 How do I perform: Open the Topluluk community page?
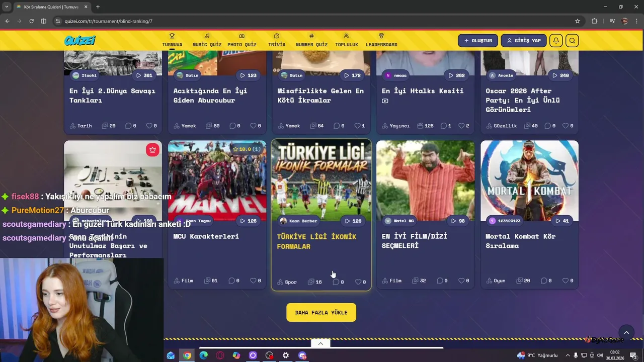[347, 40]
